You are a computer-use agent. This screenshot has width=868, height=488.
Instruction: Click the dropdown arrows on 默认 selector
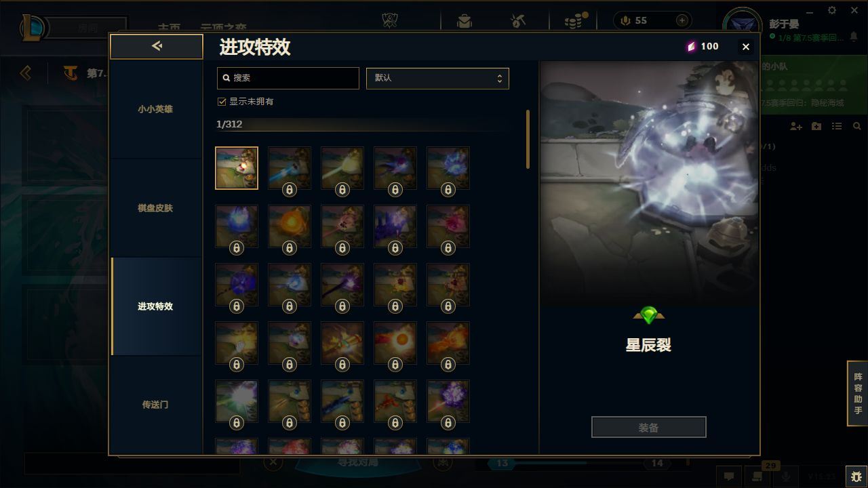[499, 78]
